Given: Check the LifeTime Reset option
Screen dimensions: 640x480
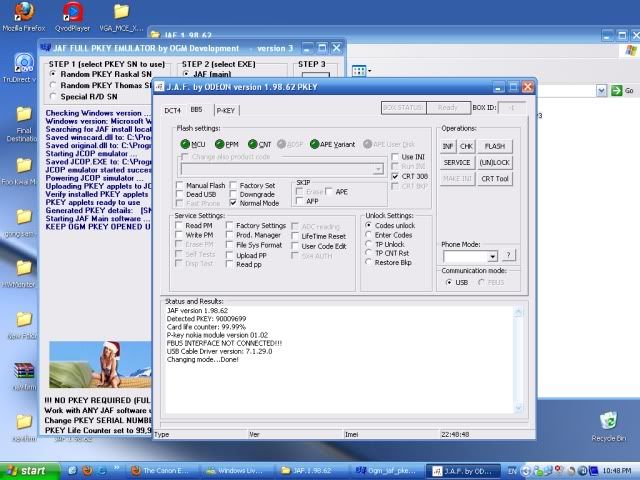Looking at the screenshot, I should (295, 236).
